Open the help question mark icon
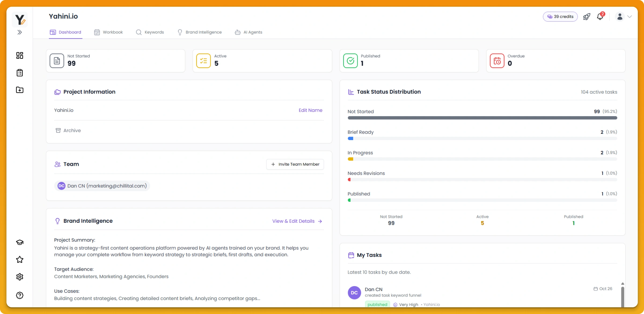Image resolution: width=644 pixels, height=314 pixels. pos(20,295)
